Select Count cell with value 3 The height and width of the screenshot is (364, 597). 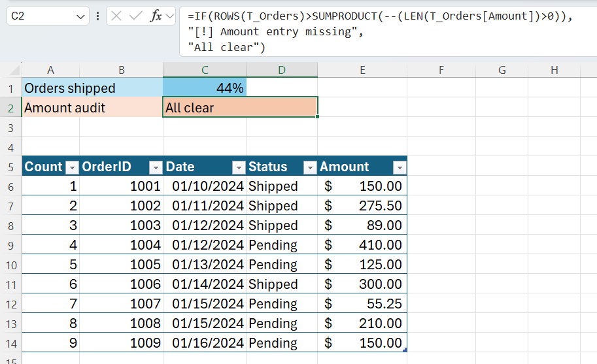click(x=50, y=225)
